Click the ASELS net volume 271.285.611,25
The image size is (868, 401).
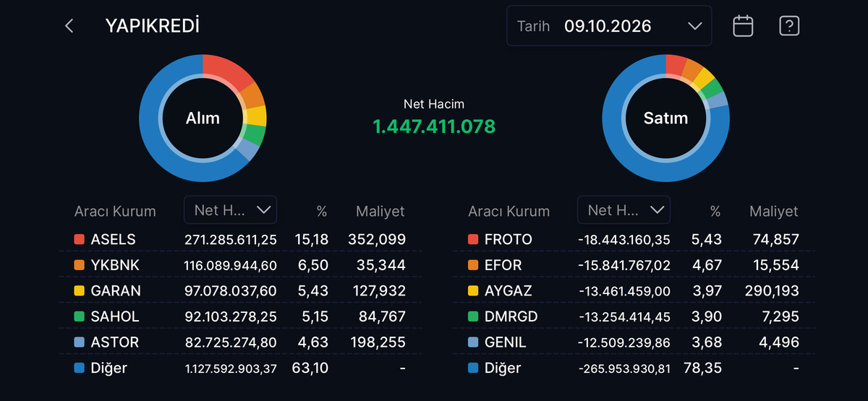(x=231, y=239)
